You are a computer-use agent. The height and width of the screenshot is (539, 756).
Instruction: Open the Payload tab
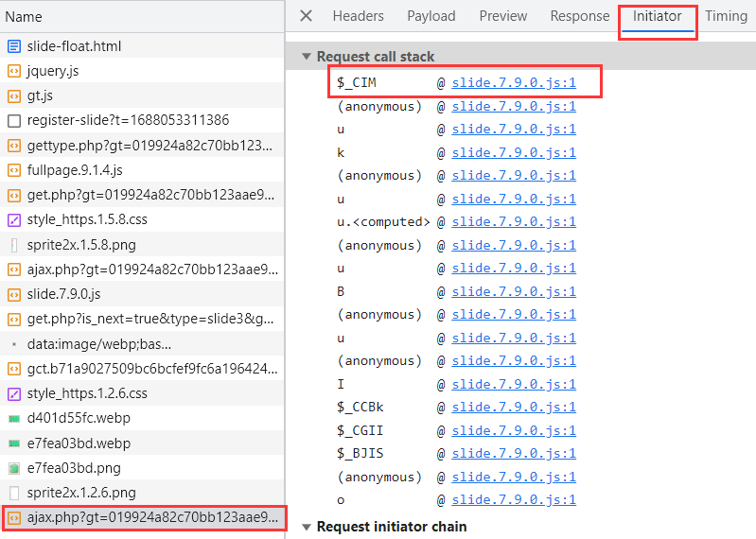[431, 16]
